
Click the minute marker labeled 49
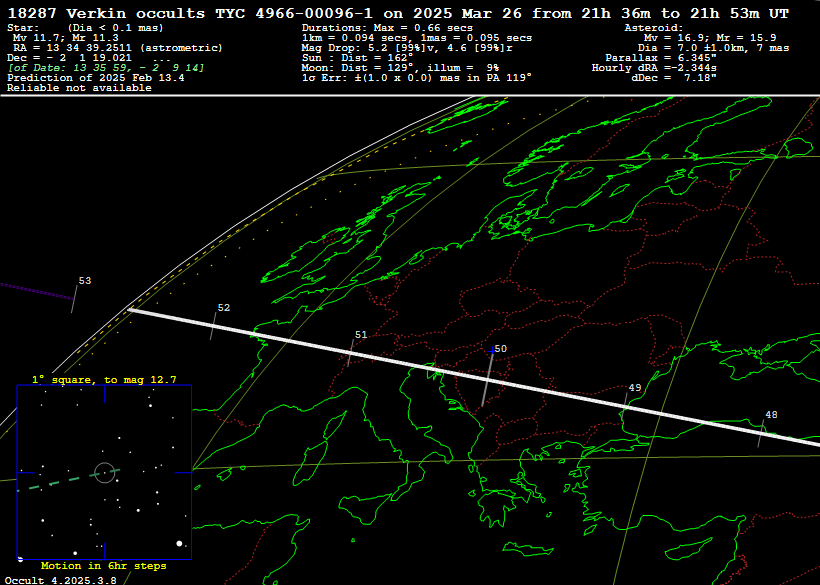pyautogui.click(x=634, y=388)
